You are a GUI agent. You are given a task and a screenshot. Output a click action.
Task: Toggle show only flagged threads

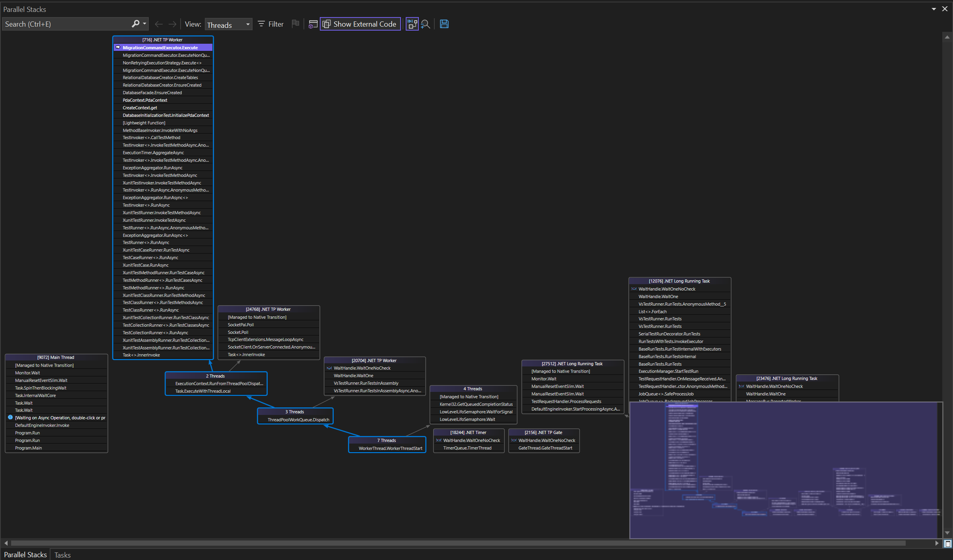tap(295, 24)
